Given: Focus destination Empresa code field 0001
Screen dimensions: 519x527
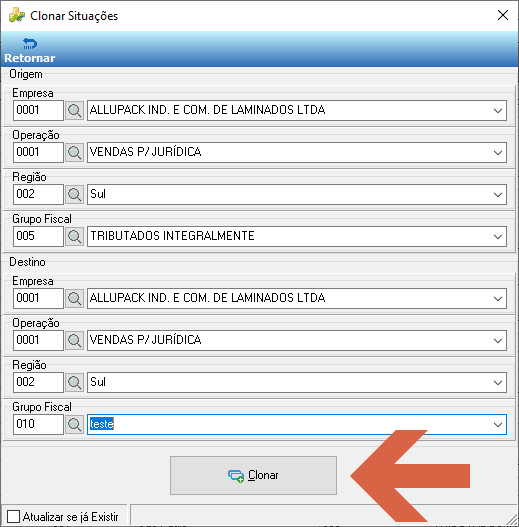Looking at the screenshot, I should 38,298.
